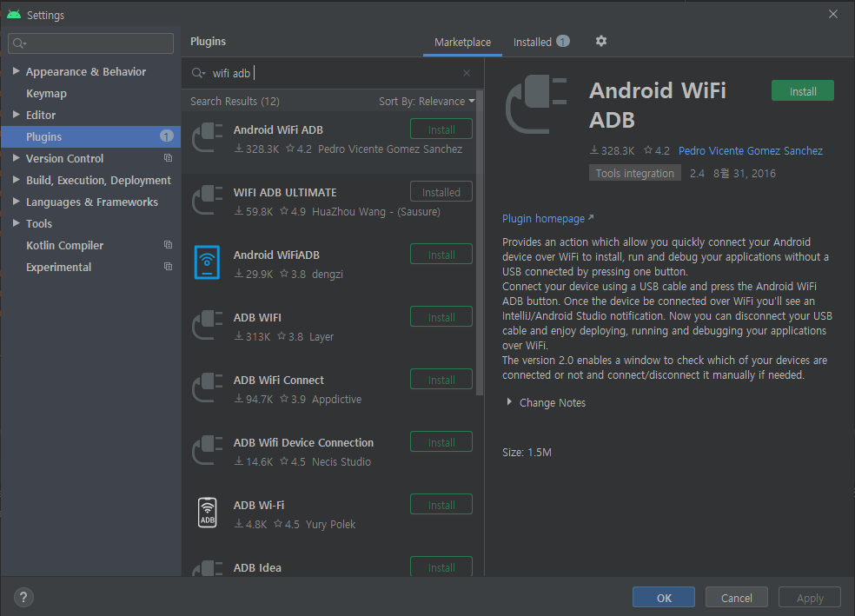Select Plugins in settings tree
The height and width of the screenshot is (616, 855).
(x=90, y=136)
